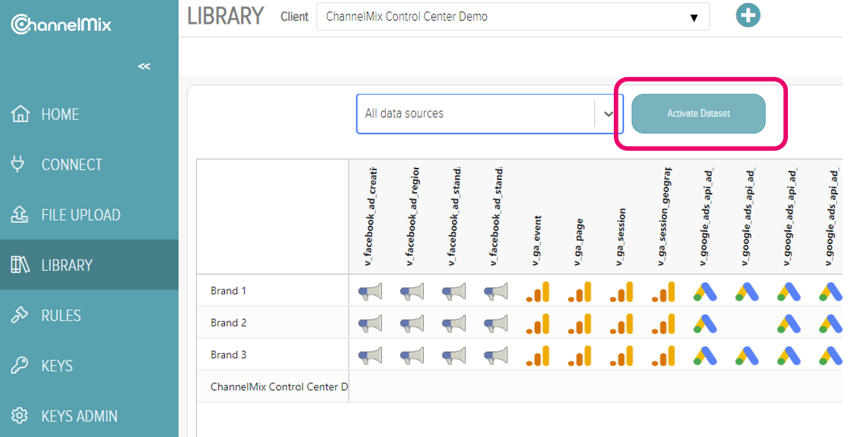868x437 pixels.
Task: Navigate to FILE UPLOAD
Action: [x=89, y=215]
